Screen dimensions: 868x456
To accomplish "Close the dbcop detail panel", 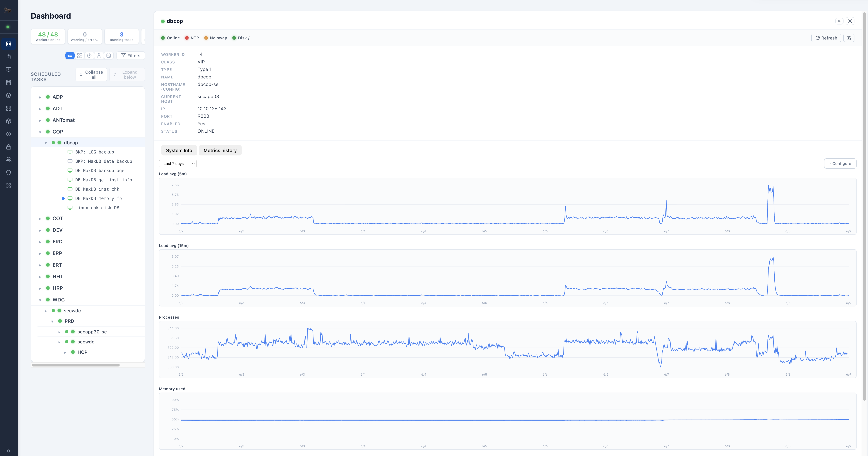I will pyautogui.click(x=850, y=21).
